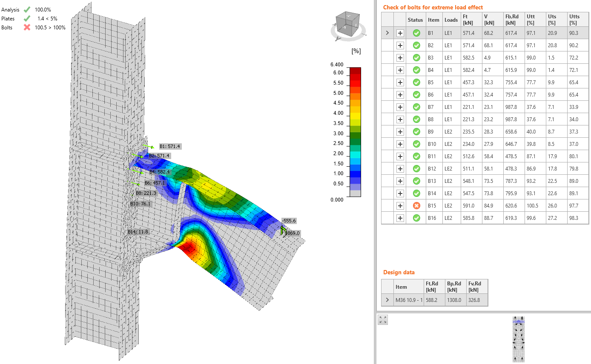Viewport: 591px width, 364px height.
Task: Click the fit-to-view arrows icon in bottom panel
Action: click(382, 319)
